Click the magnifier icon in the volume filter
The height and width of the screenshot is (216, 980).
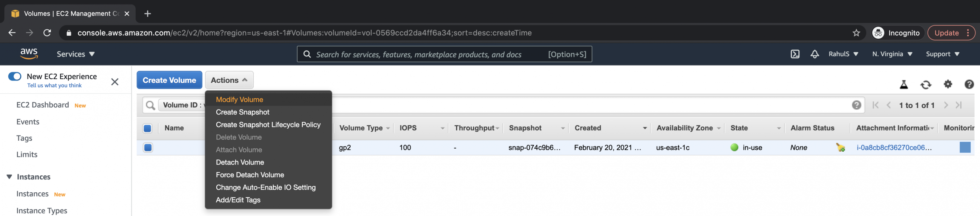(x=150, y=105)
